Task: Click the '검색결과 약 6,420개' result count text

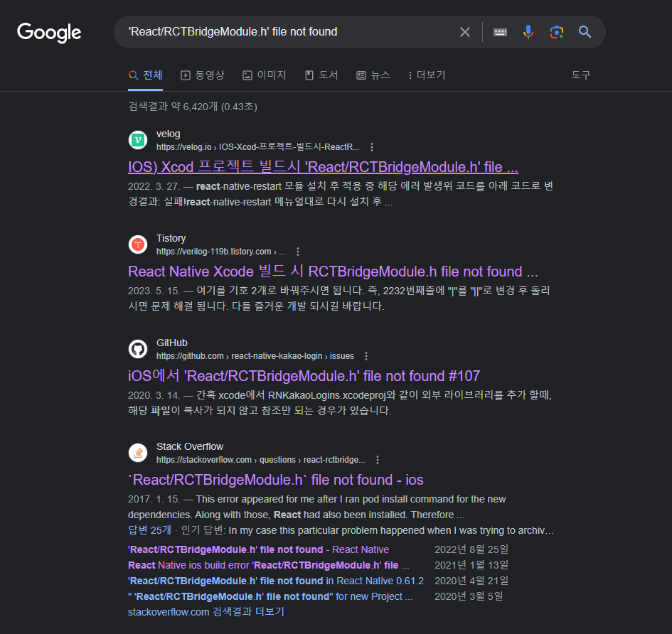Action: pyautogui.click(x=193, y=107)
